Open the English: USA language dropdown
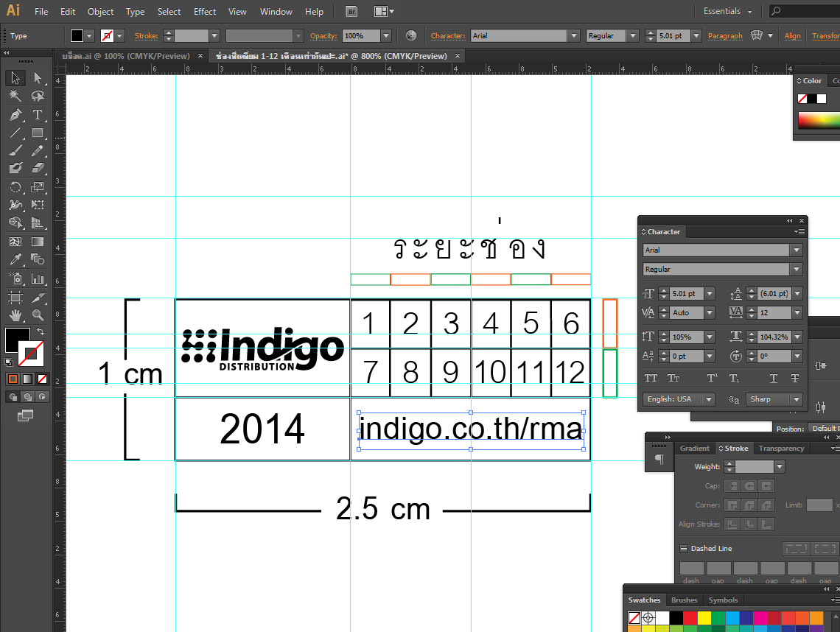The height and width of the screenshot is (632, 840). [x=709, y=399]
